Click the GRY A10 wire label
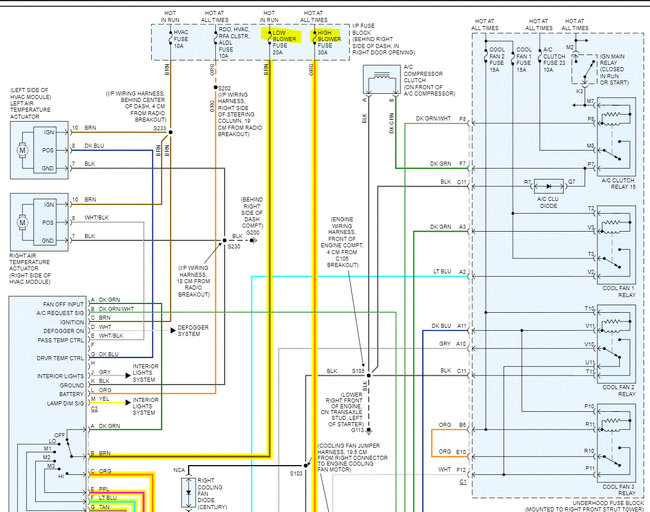Viewport: 650px width, 512px height. (453, 344)
